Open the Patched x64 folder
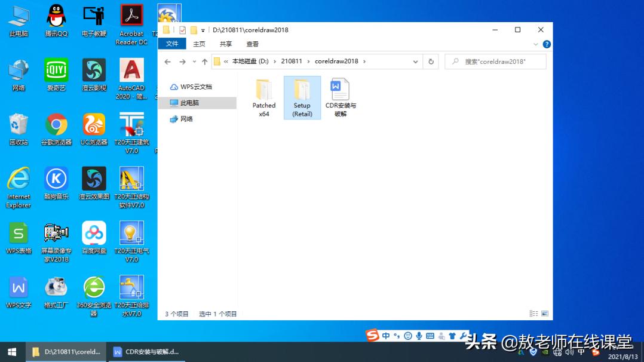The width and height of the screenshot is (644, 362). click(x=263, y=96)
